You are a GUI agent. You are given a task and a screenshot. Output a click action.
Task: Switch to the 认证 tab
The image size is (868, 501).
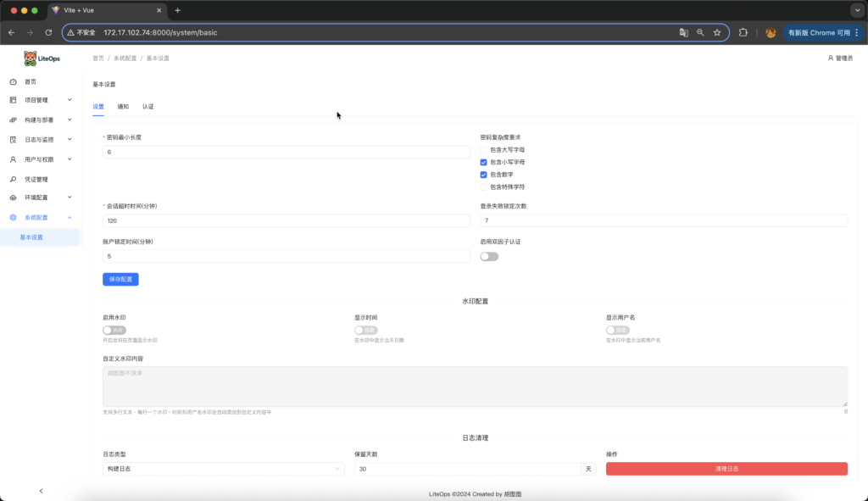pyautogui.click(x=148, y=107)
